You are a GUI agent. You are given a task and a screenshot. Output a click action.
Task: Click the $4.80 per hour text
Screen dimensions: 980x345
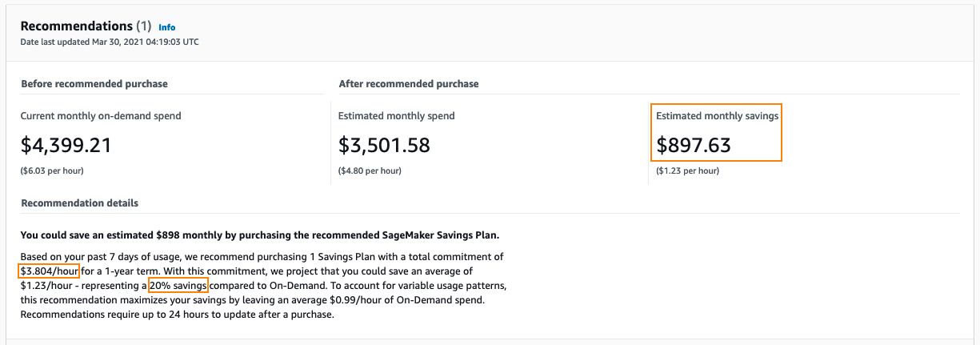[370, 170]
